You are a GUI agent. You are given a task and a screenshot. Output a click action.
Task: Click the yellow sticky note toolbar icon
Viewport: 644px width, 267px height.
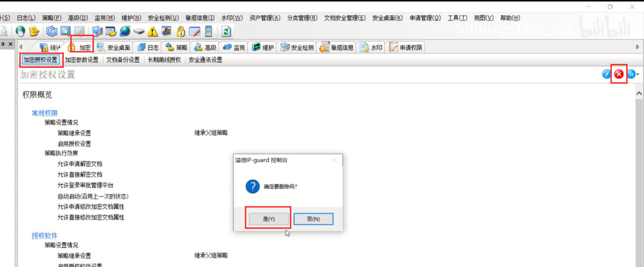pos(34,31)
